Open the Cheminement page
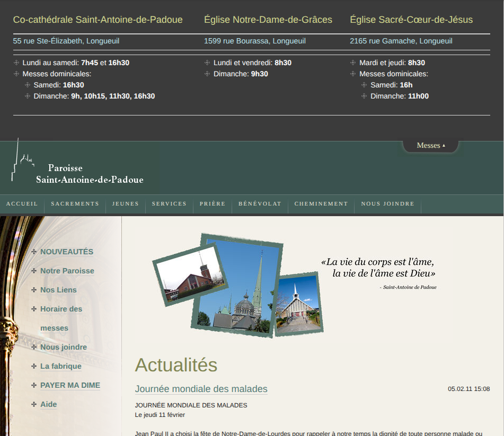This screenshot has height=436, width=504. [x=321, y=204]
